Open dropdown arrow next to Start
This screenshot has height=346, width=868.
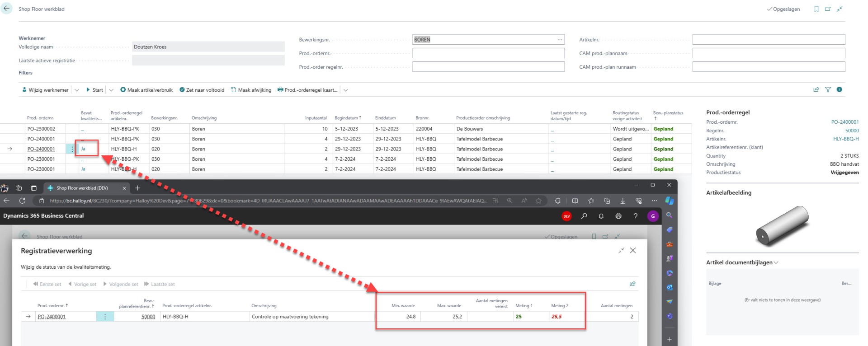click(x=111, y=90)
